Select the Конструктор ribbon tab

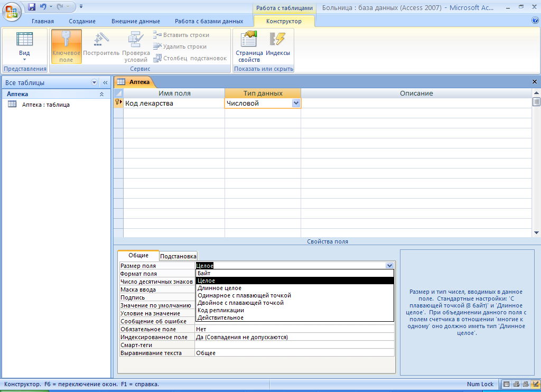[x=284, y=21]
